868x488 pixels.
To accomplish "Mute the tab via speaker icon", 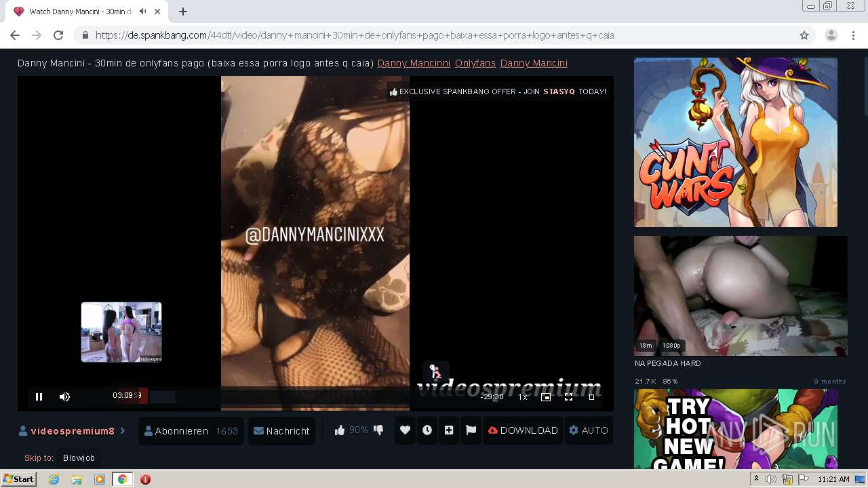I will coord(143,12).
